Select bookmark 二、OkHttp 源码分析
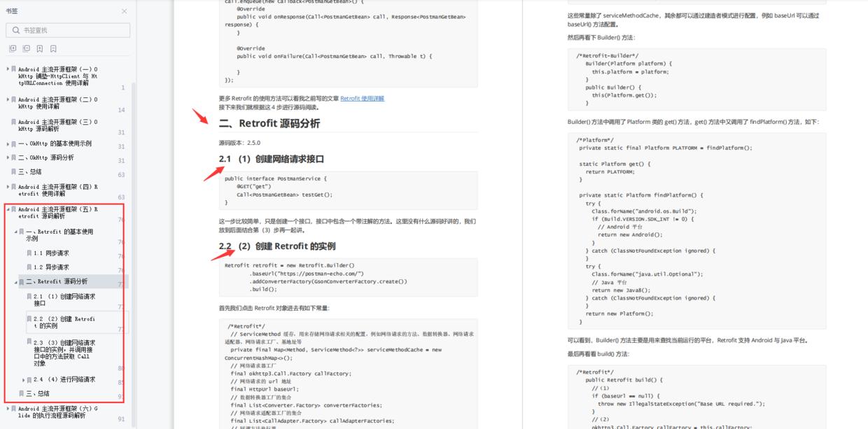Viewport: 868px width, 429px height. [45, 157]
